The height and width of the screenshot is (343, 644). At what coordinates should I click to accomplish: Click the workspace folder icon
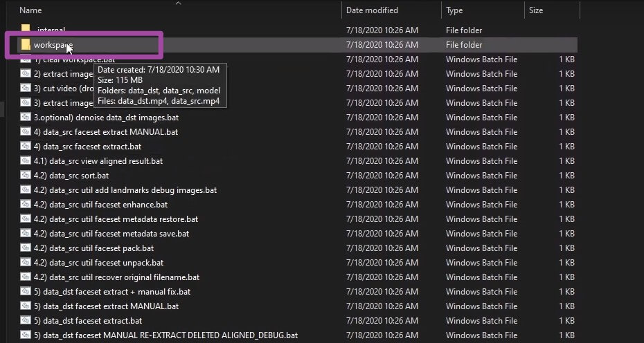26,45
